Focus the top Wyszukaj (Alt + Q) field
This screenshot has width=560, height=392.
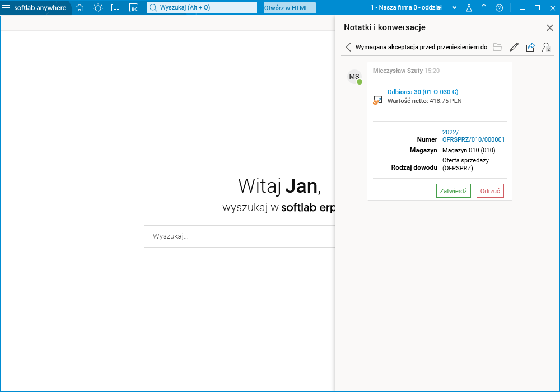pyautogui.click(x=202, y=7)
